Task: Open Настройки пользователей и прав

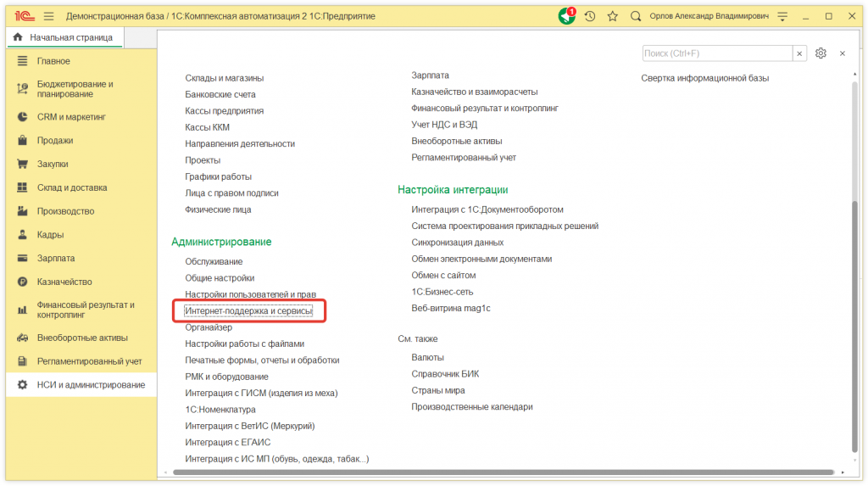Action: tap(250, 294)
